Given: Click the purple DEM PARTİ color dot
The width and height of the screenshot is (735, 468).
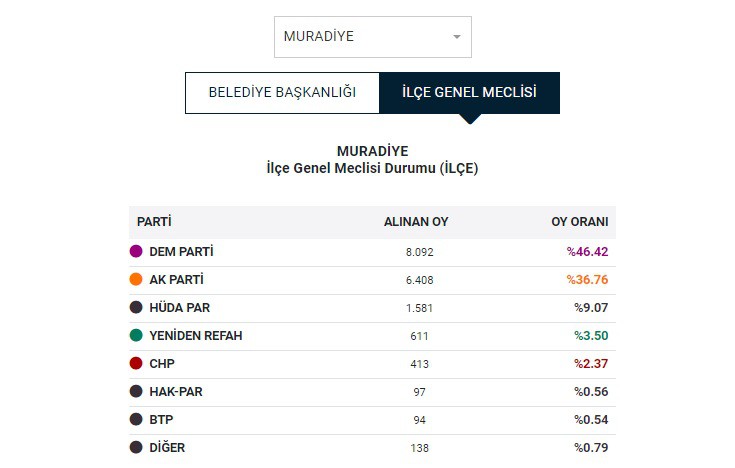Looking at the screenshot, I should pos(136,252).
